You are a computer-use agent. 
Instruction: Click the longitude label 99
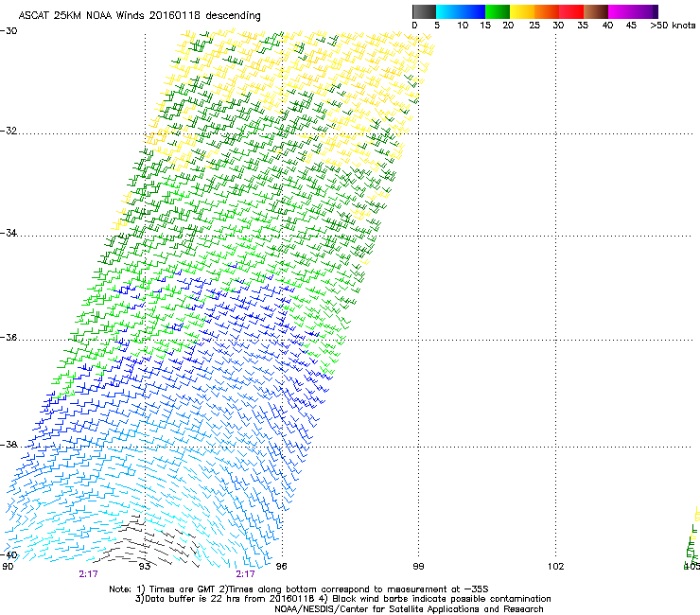click(x=418, y=567)
